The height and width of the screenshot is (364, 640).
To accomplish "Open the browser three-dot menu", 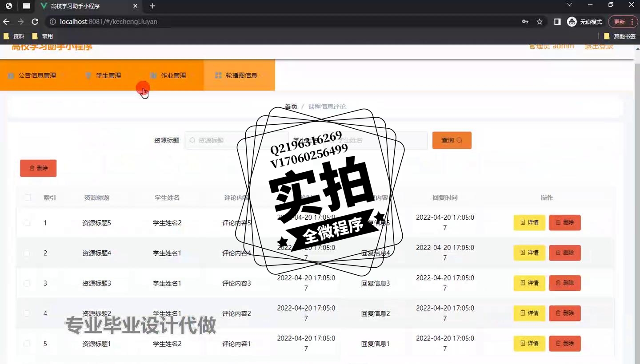I will 632,22.
